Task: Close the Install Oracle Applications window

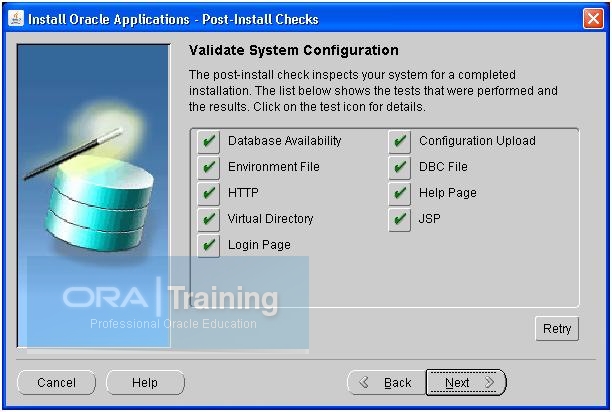Action: point(593,18)
